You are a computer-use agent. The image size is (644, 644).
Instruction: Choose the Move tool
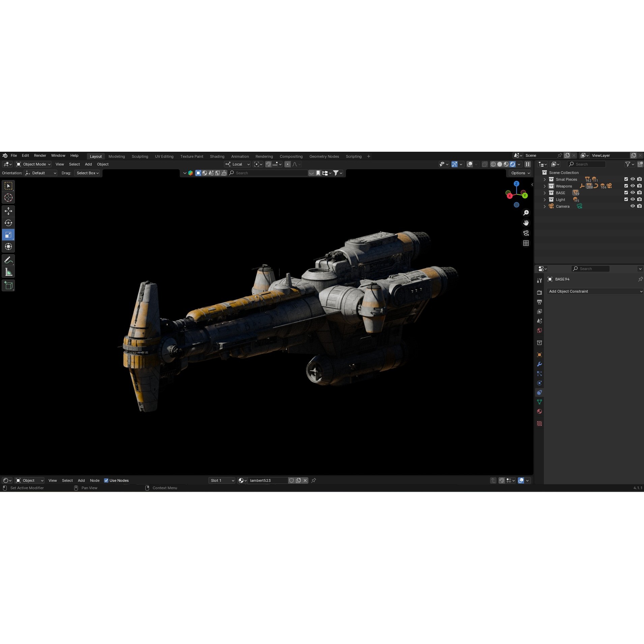[8, 211]
